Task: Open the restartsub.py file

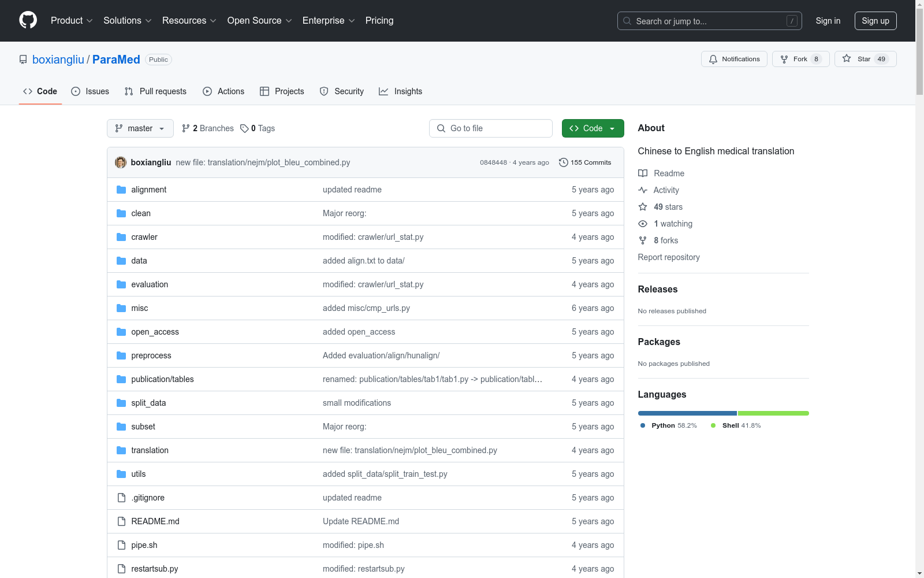Action: (155, 569)
